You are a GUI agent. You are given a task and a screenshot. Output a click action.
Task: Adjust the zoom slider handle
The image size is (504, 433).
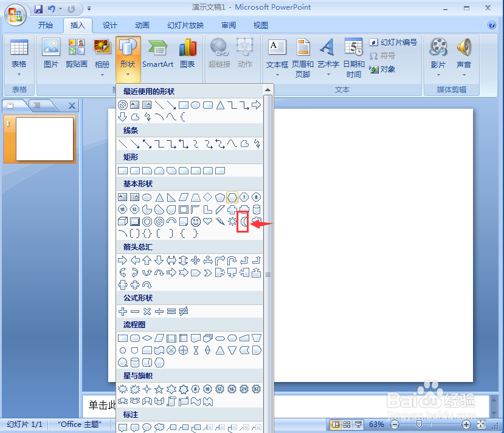pos(419,424)
